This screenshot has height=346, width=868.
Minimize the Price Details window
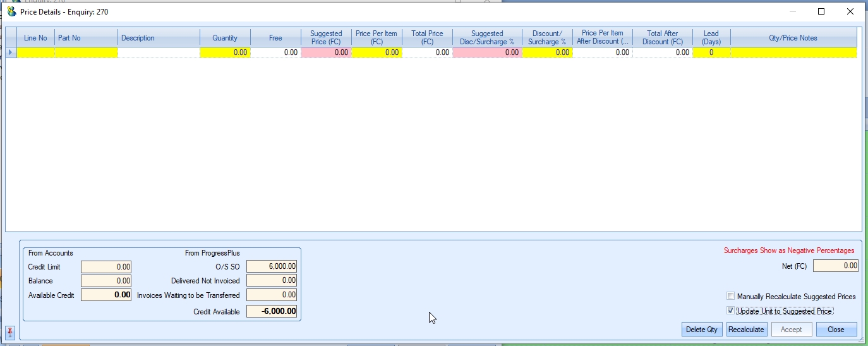pyautogui.click(x=792, y=11)
